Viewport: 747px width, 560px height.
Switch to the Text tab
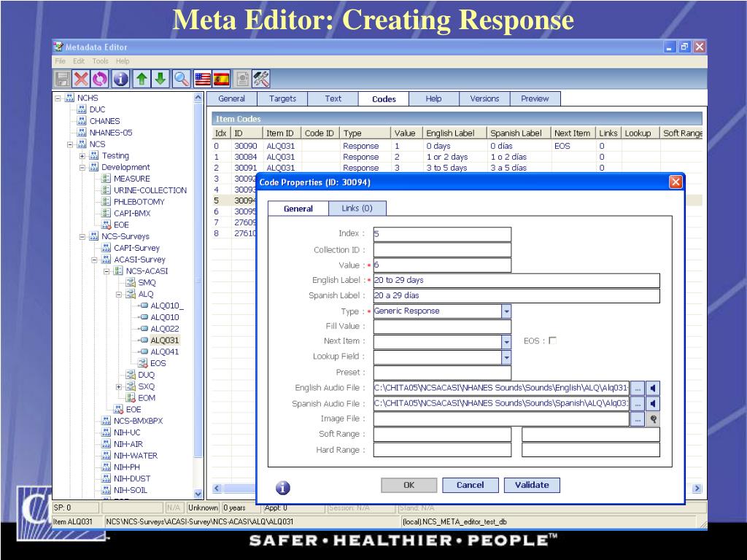pyautogui.click(x=333, y=98)
